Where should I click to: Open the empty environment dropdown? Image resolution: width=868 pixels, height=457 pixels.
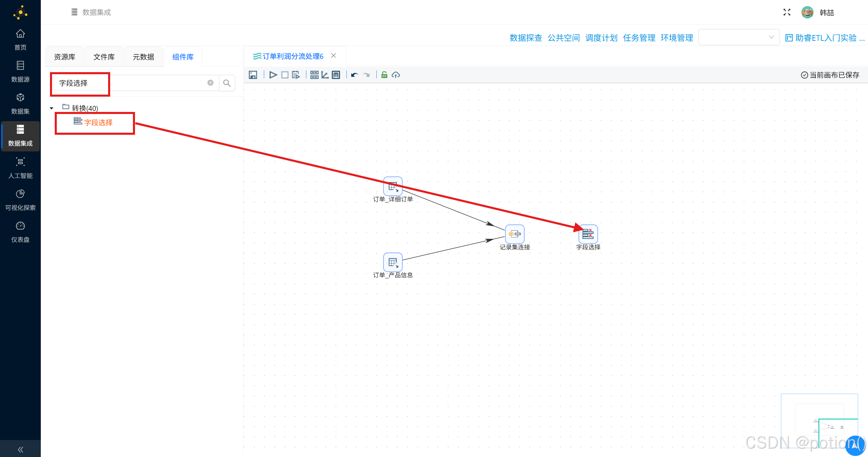(x=738, y=37)
